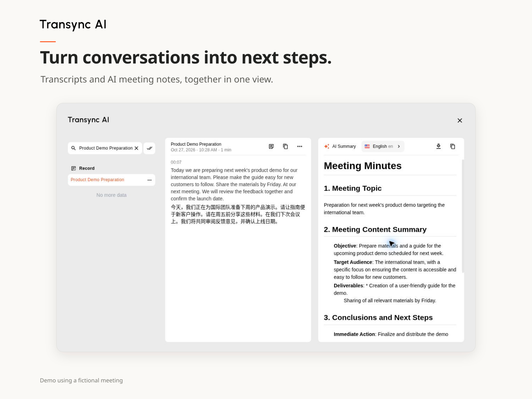This screenshot has height=399, width=532.
Task: Click the Deliverables label in the summary
Action: pyautogui.click(x=348, y=286)
